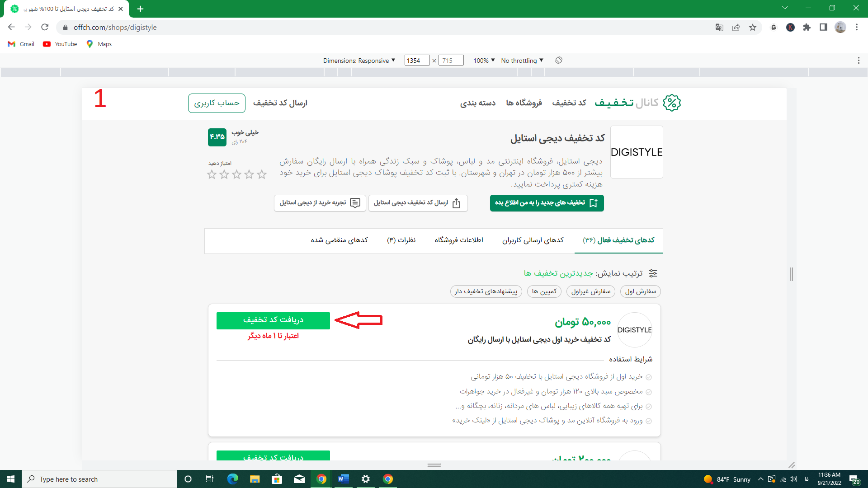Toggle the Chrome side panel icon
The image size is (868, 488).
[x=823, y=28]
